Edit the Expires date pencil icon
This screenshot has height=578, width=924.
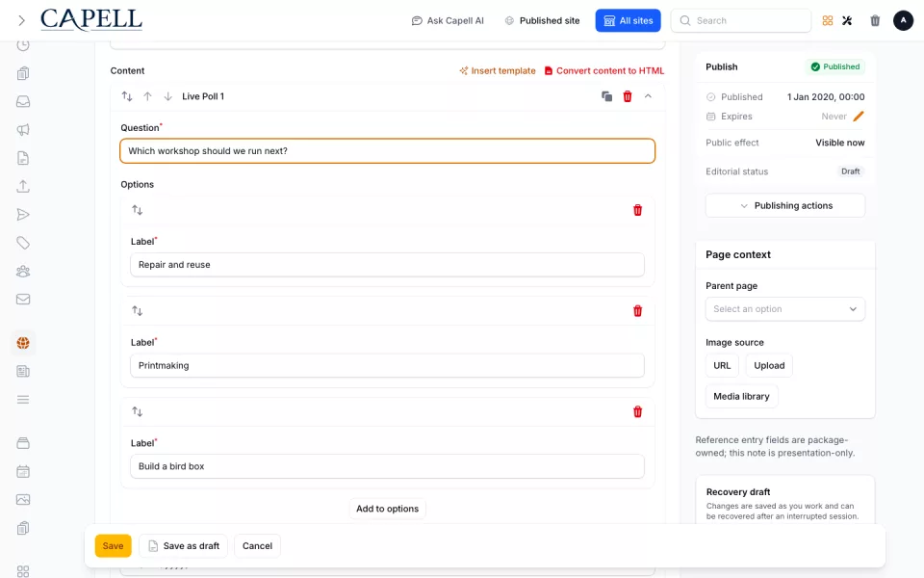858,117
